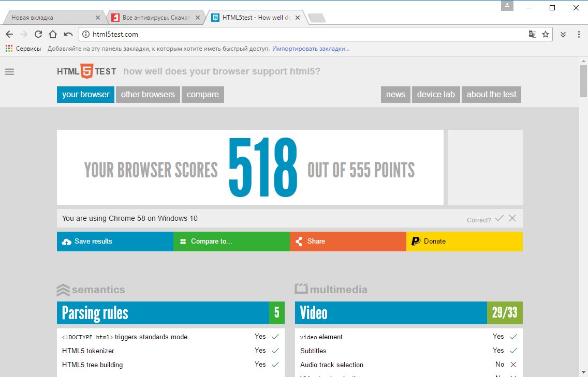Open the browser home page icon
This screenshot has width=588, height=377.
coord(53,35)
